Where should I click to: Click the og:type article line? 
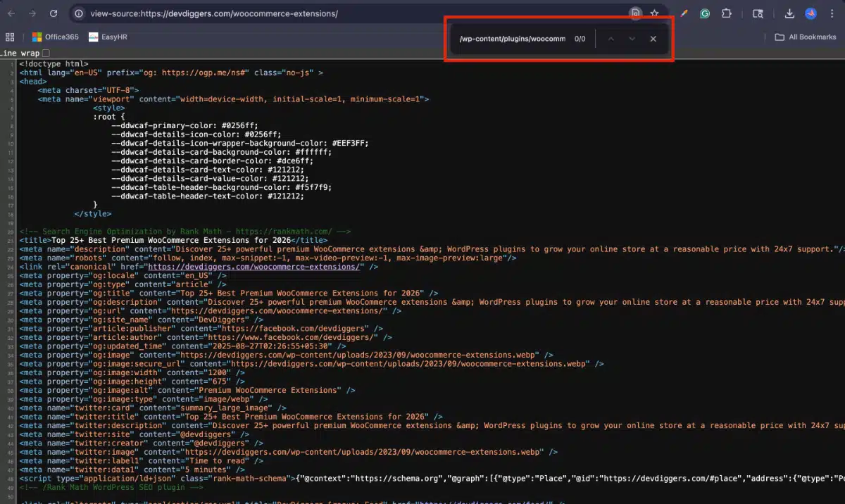(123, 284)
